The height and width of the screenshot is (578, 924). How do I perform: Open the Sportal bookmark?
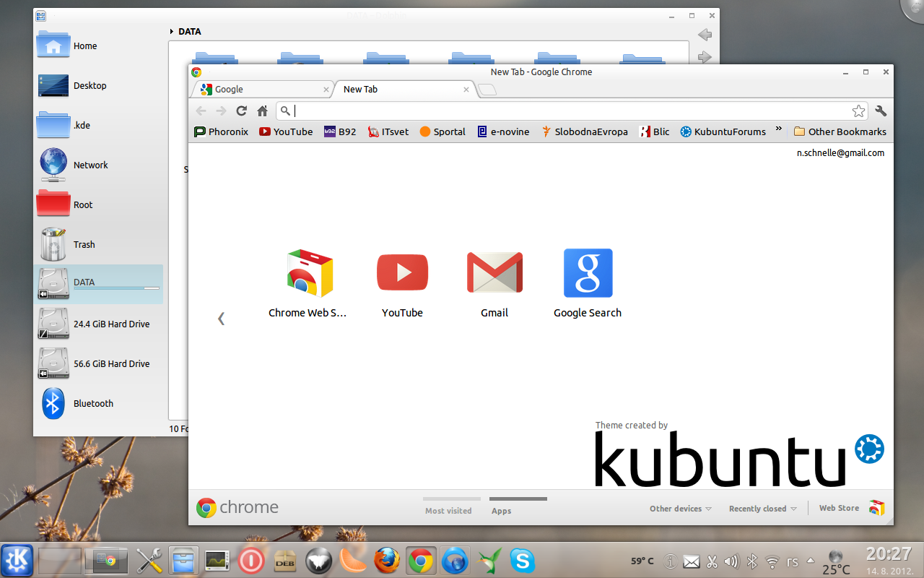pyautogui.click(x=443, y=131)
